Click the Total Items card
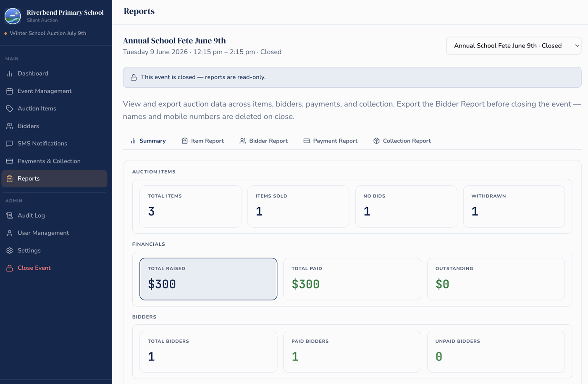Screen dimensions: 588x384 click(x=190, y=206)
